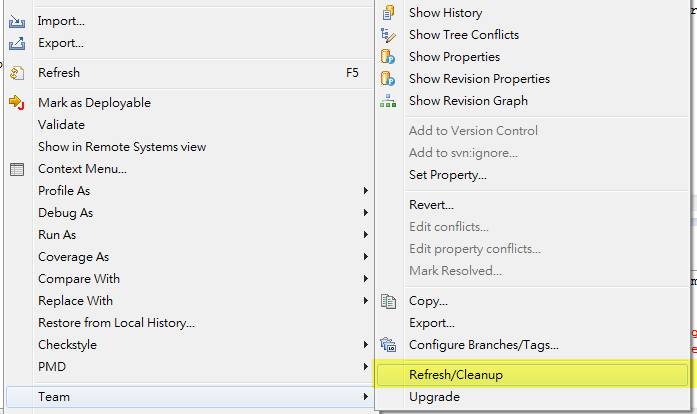
Task: Click the Context Menu icon
Action: [x=16, y=169]
